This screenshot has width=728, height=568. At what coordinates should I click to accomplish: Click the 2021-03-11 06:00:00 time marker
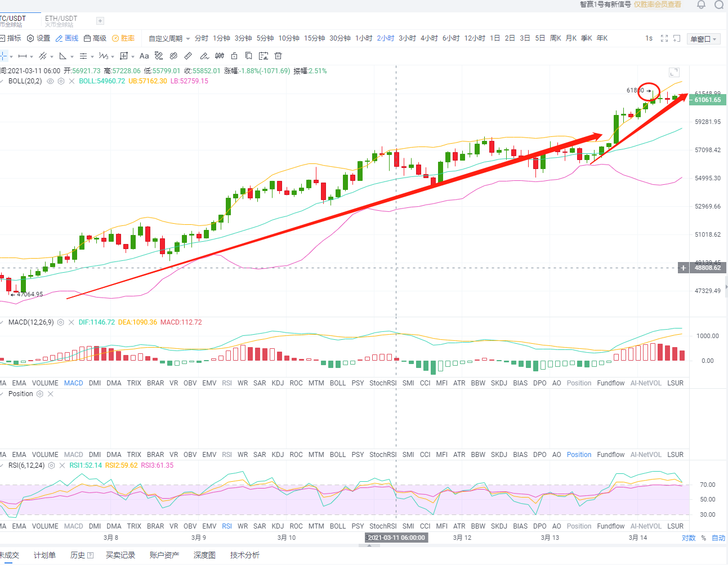[396, 538]
